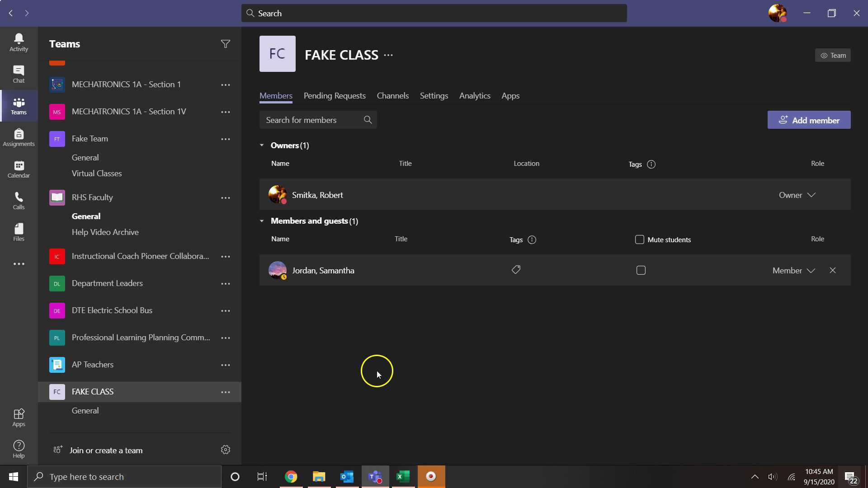This screenshot has width=868, height=488.
Task: Click the Teams filter funnel icon
Action: 225,43
